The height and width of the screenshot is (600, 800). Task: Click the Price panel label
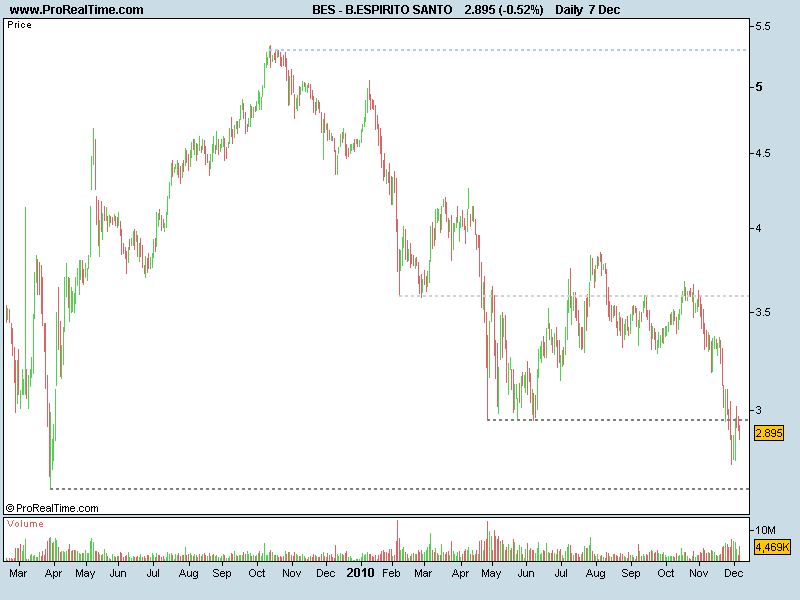coord(19,25)
